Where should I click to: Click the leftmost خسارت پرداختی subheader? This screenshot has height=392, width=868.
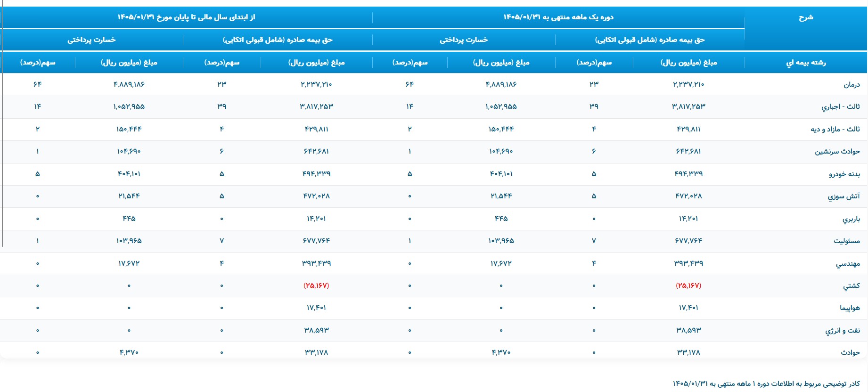click(x=91, y=40)
